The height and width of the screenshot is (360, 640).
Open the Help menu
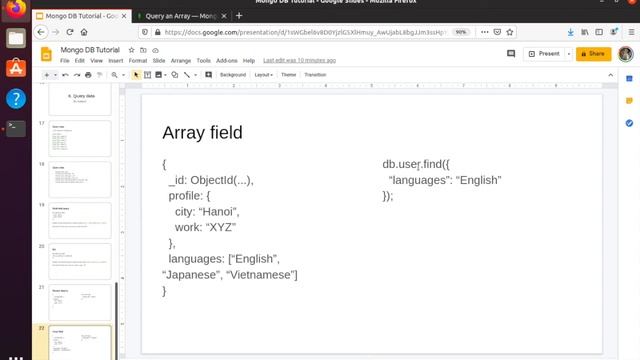(249, 60)
